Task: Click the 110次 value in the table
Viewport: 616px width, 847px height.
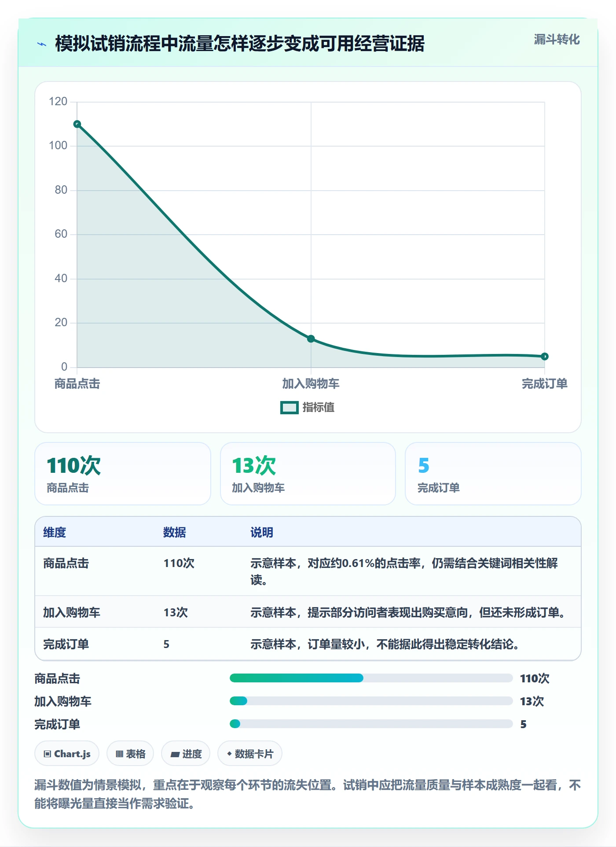Action: coord(179,563)
